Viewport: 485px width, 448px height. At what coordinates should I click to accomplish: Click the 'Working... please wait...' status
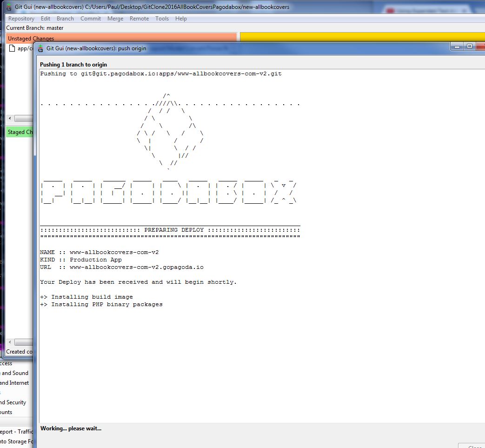[x=71, y=428]
